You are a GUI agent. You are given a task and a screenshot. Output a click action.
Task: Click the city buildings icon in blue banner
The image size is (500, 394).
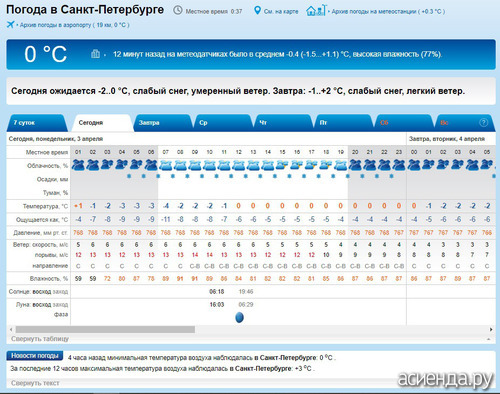click(95, 54)
